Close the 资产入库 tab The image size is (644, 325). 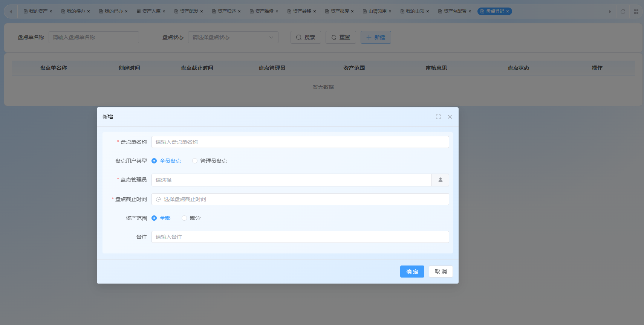[164, 11]
